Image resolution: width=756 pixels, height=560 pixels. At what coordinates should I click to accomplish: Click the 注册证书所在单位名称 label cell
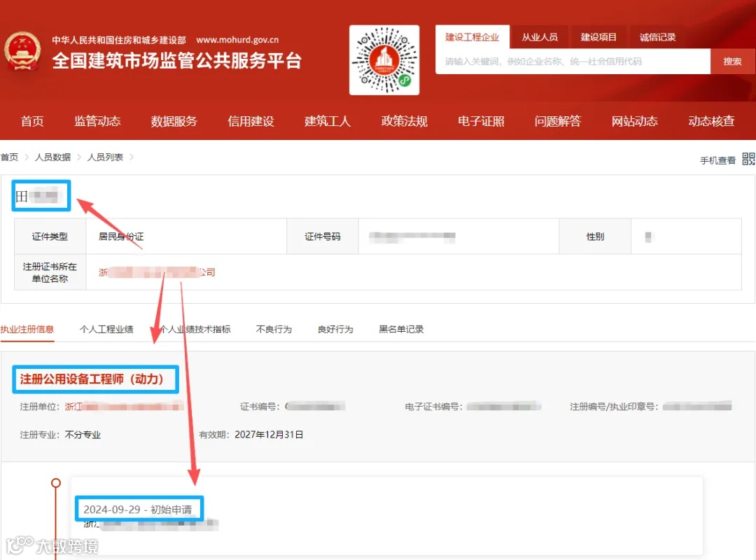50,272
